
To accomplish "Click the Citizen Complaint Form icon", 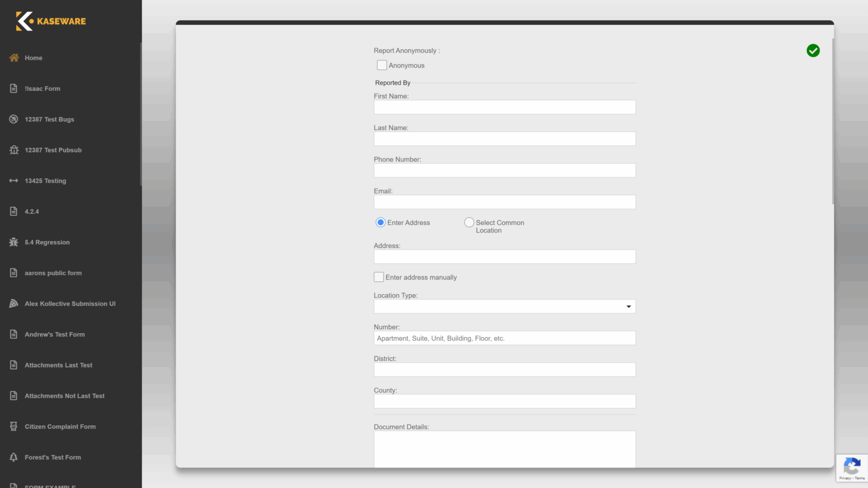I will [13, 426].
